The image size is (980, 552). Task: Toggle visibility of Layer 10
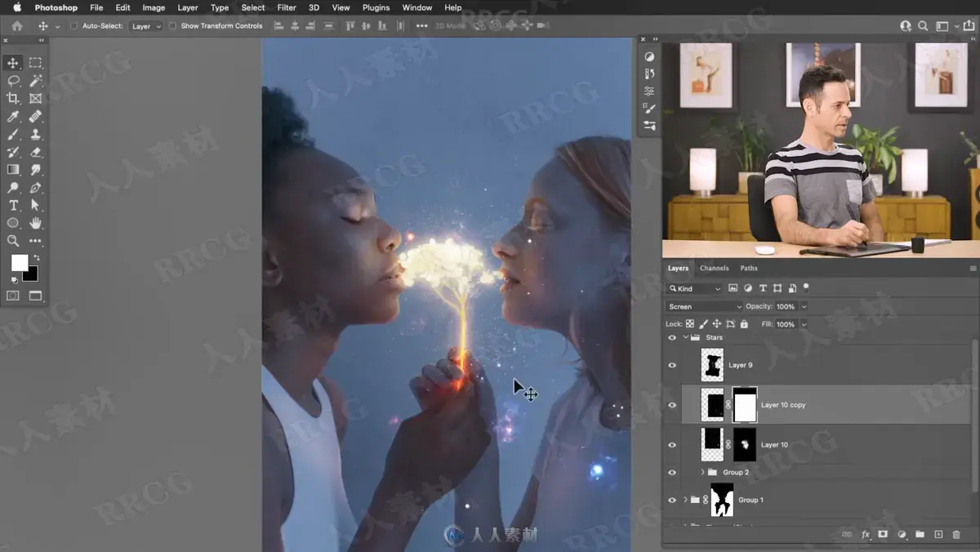(x=672, y=445)
